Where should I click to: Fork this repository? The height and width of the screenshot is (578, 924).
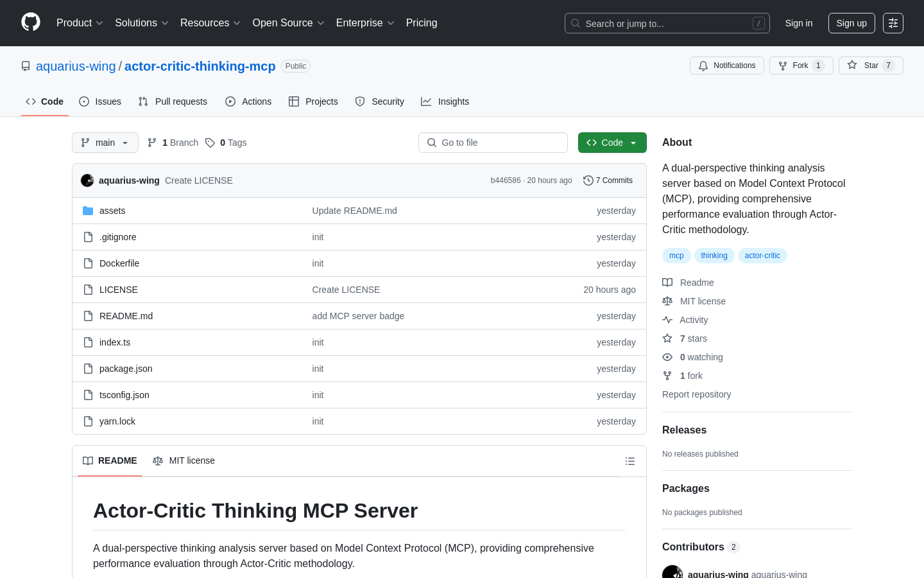click(x=801, y=66)
